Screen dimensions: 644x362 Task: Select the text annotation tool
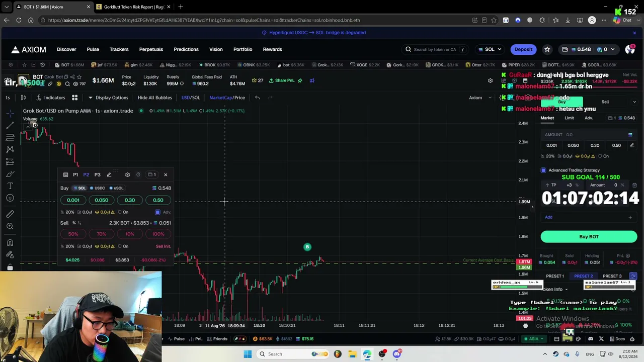10,186
